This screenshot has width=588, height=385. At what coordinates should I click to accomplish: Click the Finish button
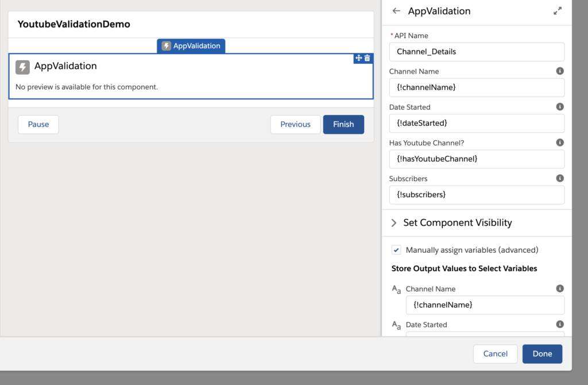coord(343,124)
